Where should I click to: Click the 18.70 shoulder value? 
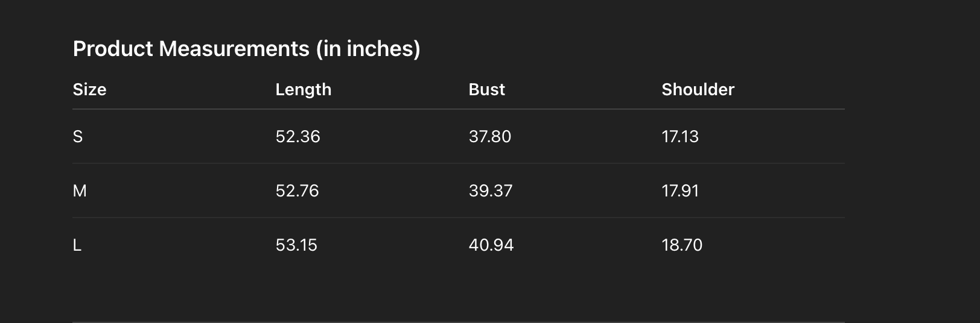[x=681, y=245]
